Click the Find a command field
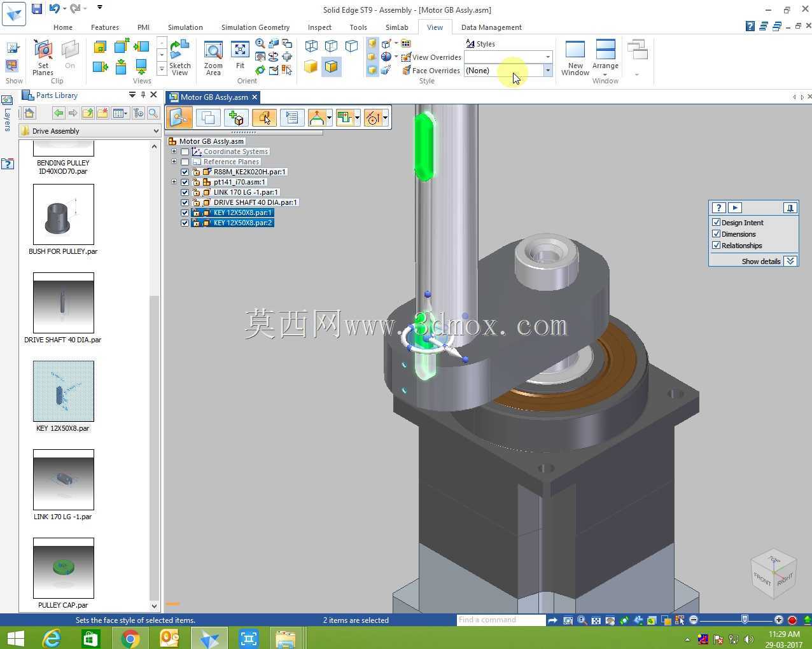This screenshot has width=812, height=649. tap(501, 620)
